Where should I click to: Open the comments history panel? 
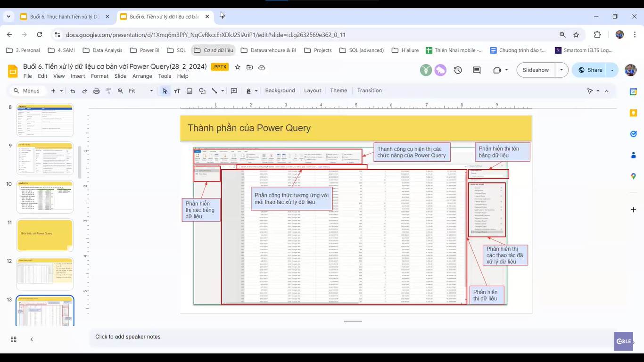tap(477, 70)
